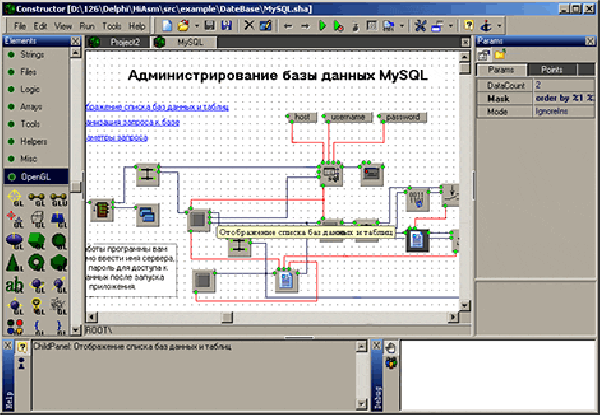The image size is (600, 415).
Task: Open the Help menu
Action: coord(137,26)
